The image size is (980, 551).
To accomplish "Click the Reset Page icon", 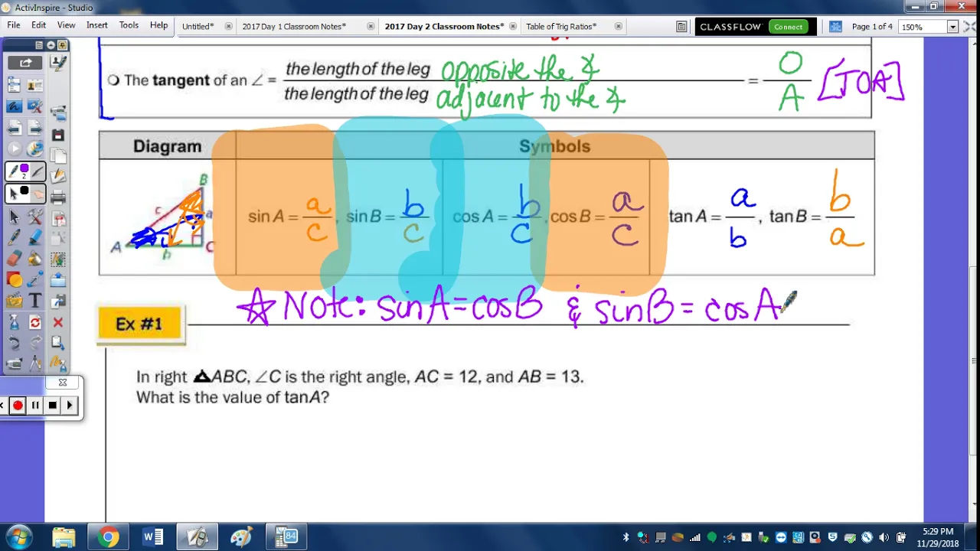I will click(x=35, y=321).
